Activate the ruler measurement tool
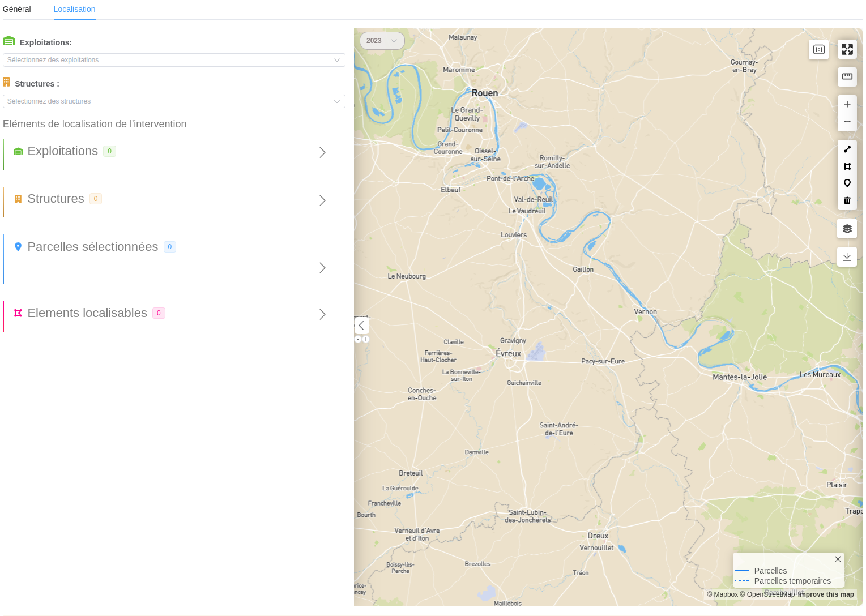The width and height of the screenshot is (866, 616). (x=847, y=76)
